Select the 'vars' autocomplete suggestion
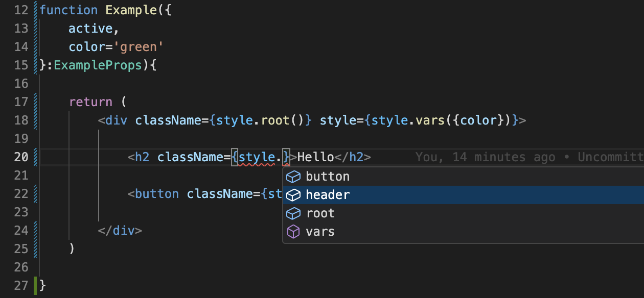The width and height of the screenshot is (644, 298). (463, 232)
